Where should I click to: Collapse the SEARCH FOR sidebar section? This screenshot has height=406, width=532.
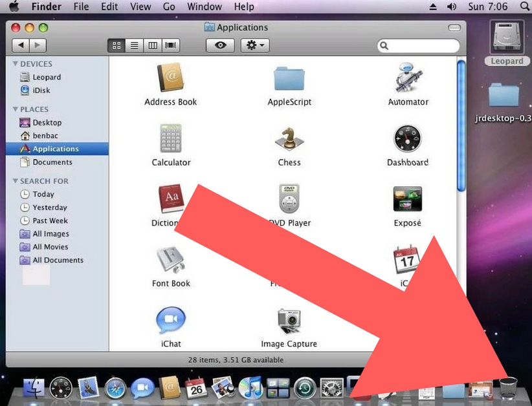(x=16, y=181)
